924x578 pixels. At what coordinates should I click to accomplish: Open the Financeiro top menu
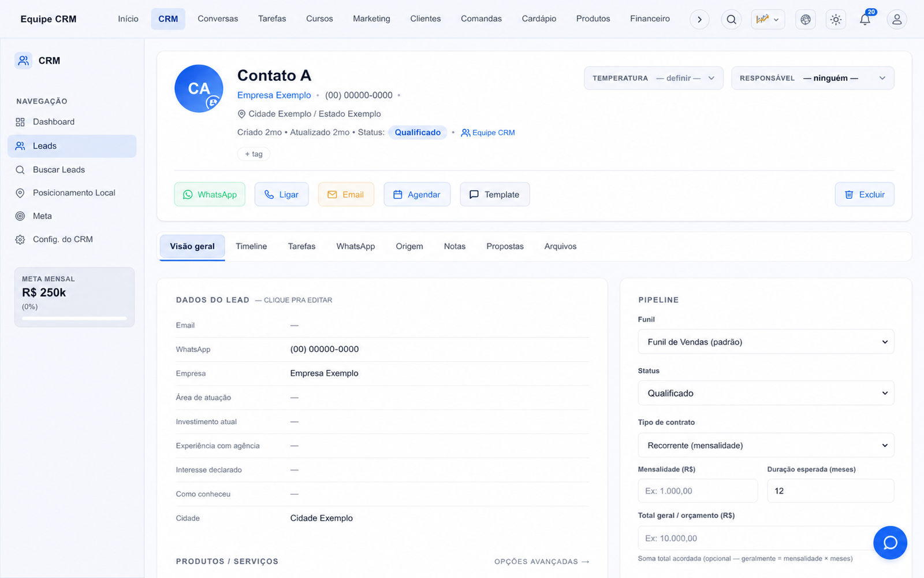650,19
